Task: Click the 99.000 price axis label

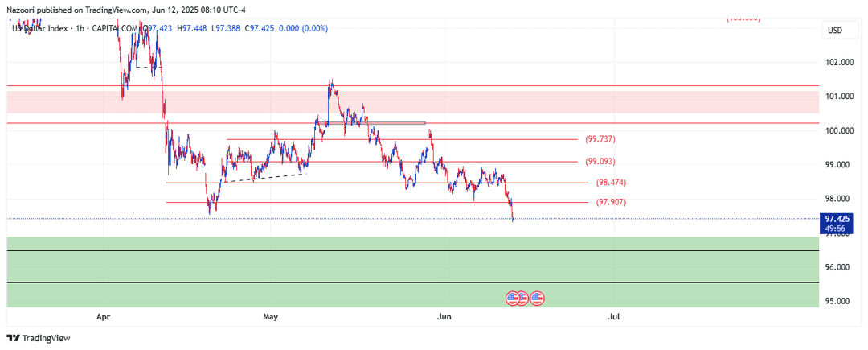Action: 838,165
